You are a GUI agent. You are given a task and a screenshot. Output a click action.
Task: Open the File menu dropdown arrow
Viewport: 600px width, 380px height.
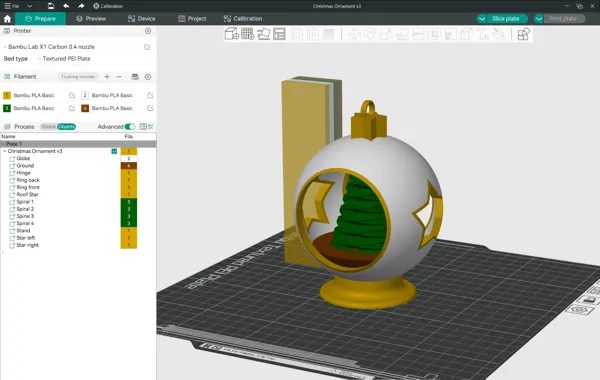pyautogui.click(x=29, y=6)
